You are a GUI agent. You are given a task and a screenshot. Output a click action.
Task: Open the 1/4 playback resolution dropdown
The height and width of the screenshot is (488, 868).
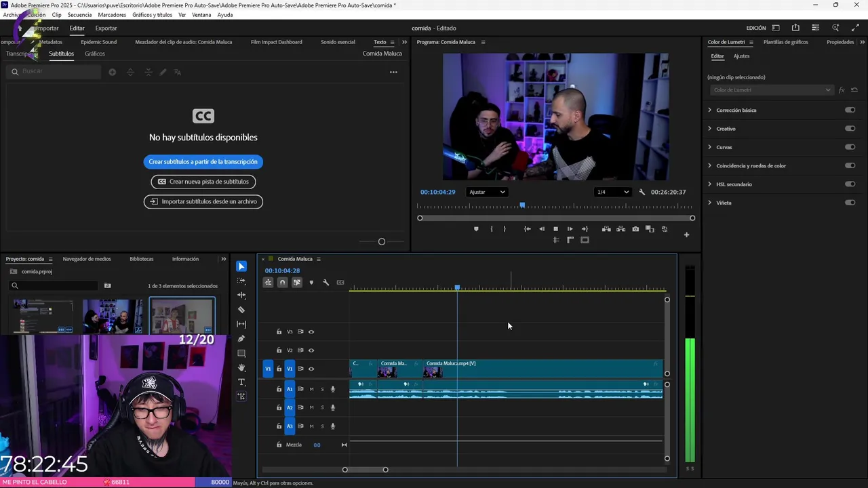pos(612,192)
